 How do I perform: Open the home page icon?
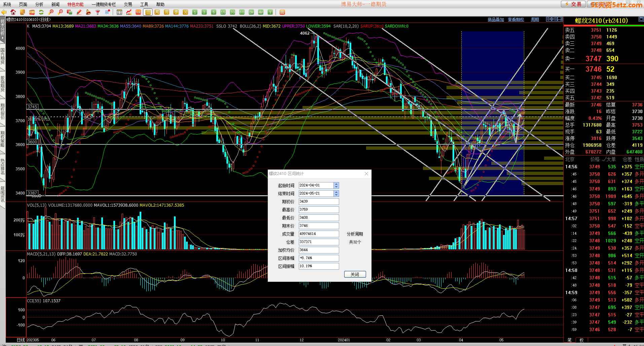click(13, 12)
